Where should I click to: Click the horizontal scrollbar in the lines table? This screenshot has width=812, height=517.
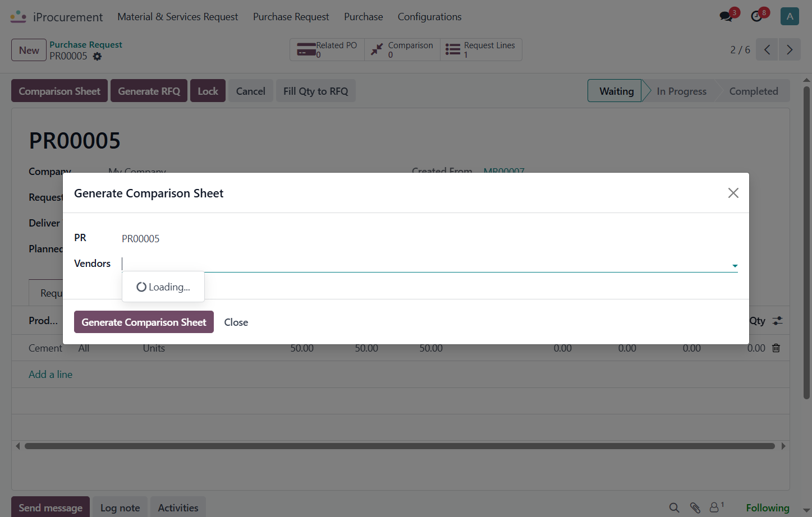coord(400,446)
